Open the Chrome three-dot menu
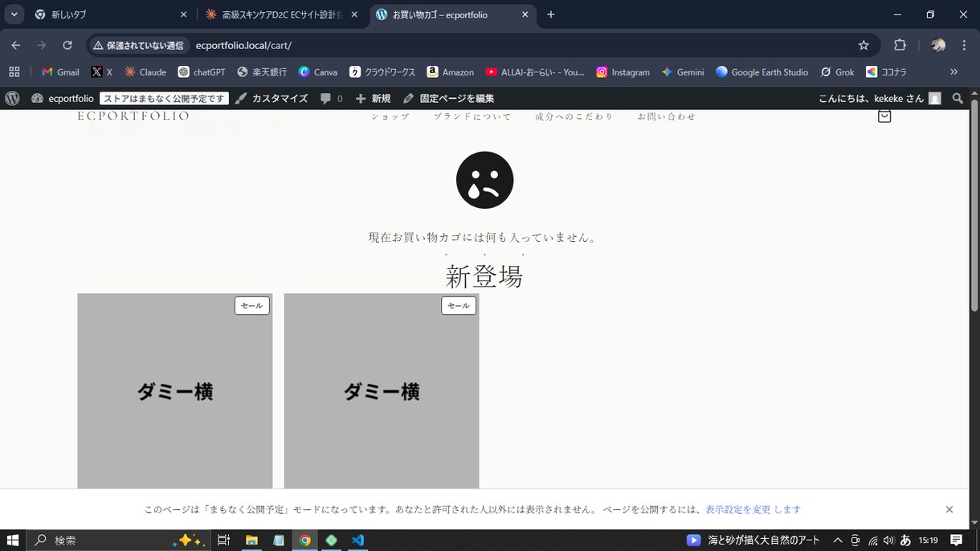 pyautogui.click(x=965, y=45)
